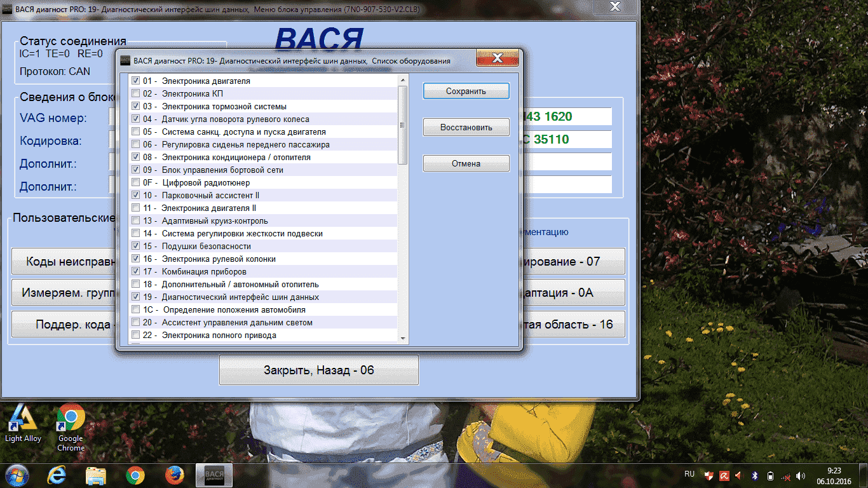
Task: Click Поддер. кода button in main window
Action: tap(64, 324)
